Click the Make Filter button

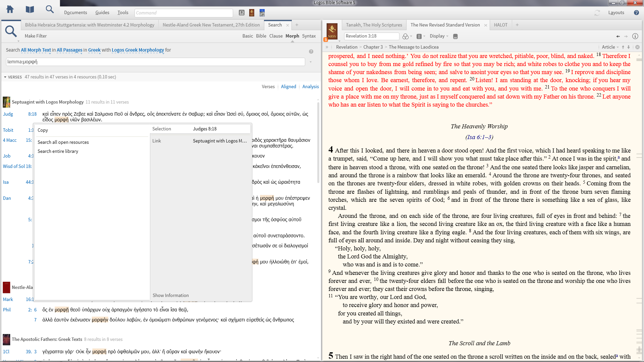(x=36, y=36)
